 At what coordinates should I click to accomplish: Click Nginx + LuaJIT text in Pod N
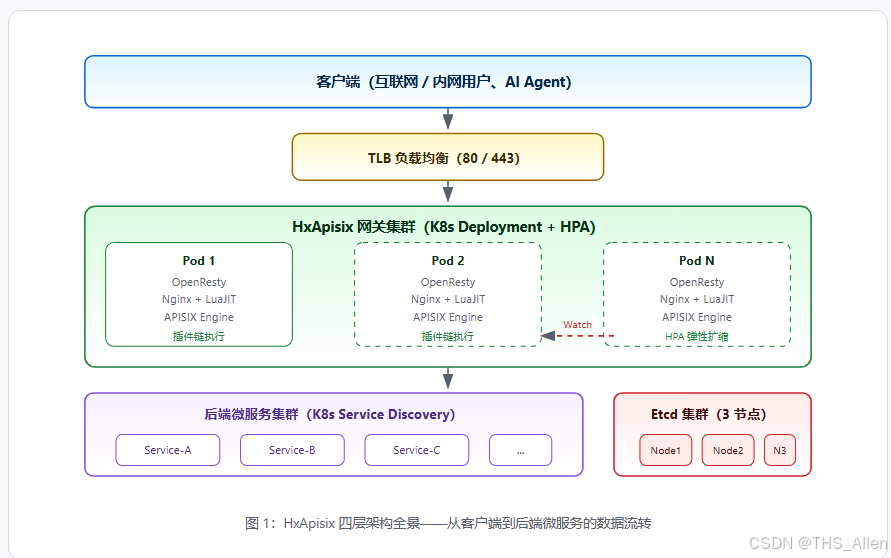point(697,299)
